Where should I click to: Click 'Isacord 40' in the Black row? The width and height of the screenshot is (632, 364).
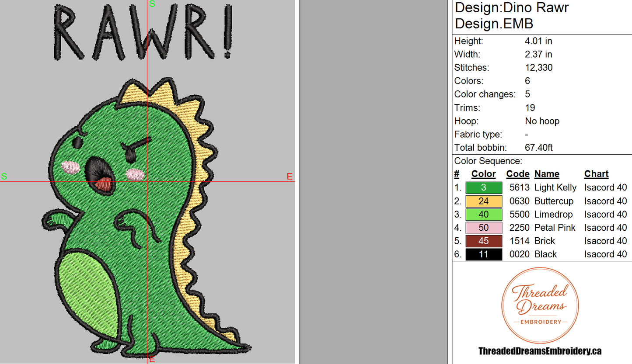point(606,254)
